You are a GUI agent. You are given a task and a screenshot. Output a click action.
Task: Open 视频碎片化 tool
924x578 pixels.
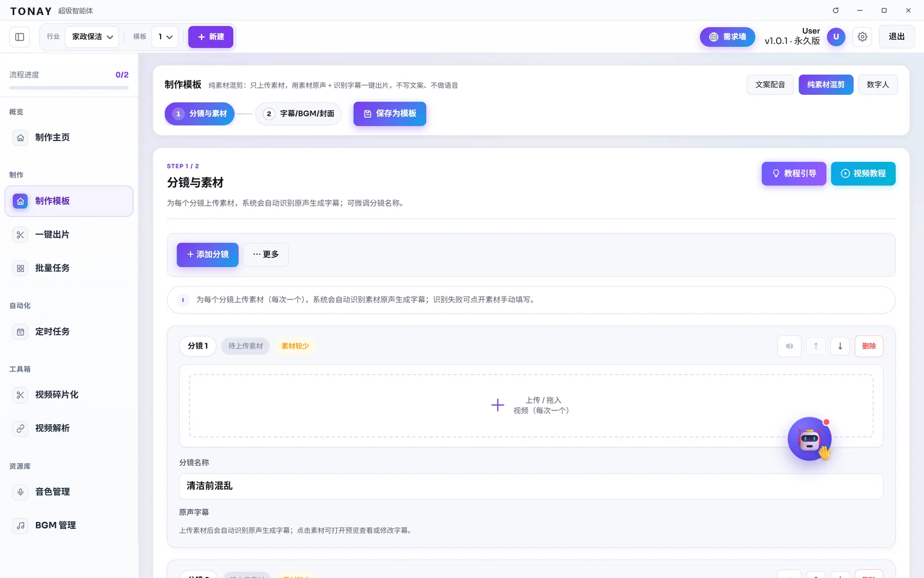pos(69,395)
